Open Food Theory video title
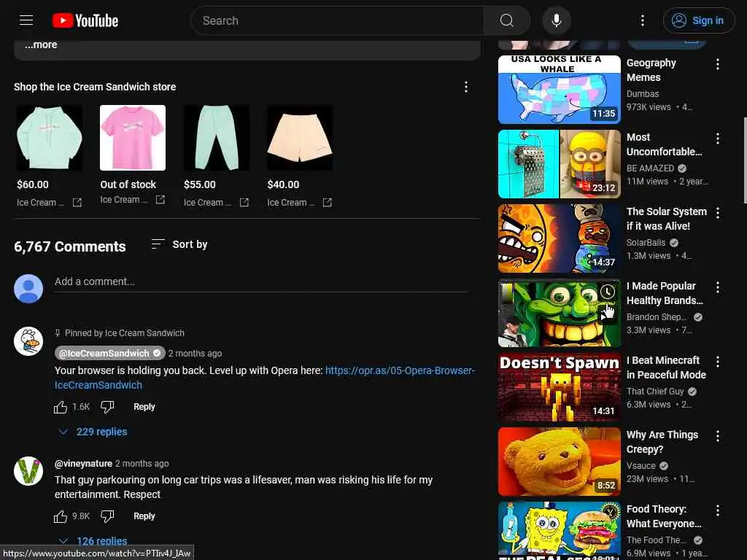Image resolution: width=747 pixels, height=560 pixels. [664, 516]
